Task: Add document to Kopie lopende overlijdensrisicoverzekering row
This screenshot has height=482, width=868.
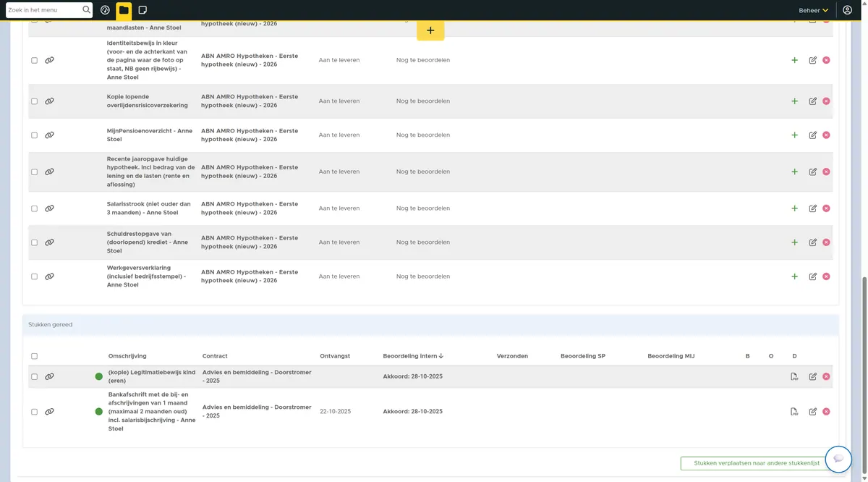Action: [794, 101]
